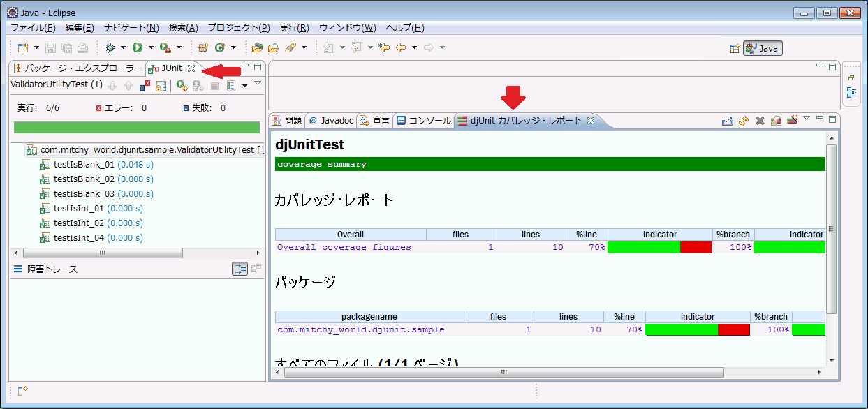Click export icon in coverage report toolbar
The height and width of the screenshot is (409, 868).
pyautogui.click(x=728, y=121)
